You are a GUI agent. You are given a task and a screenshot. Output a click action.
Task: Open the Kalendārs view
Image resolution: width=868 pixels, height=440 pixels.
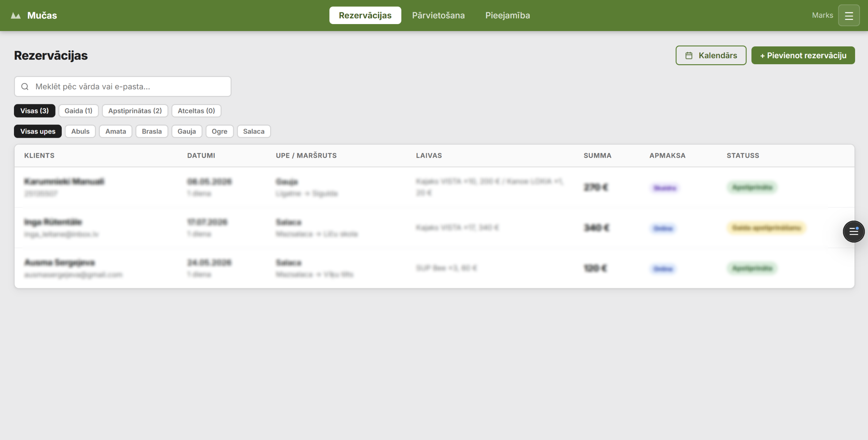711,55
